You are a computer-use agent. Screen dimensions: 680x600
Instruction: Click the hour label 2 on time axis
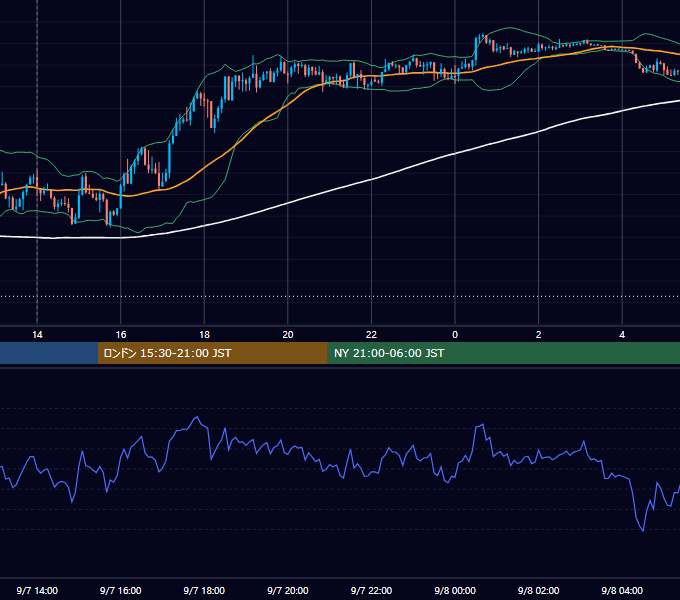[539, 335]
